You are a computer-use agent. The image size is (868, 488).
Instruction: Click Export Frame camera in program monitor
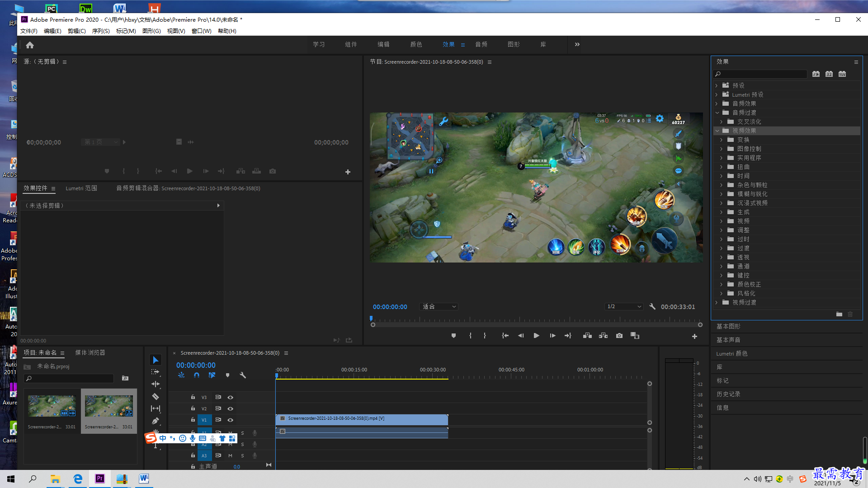point(619,336)
